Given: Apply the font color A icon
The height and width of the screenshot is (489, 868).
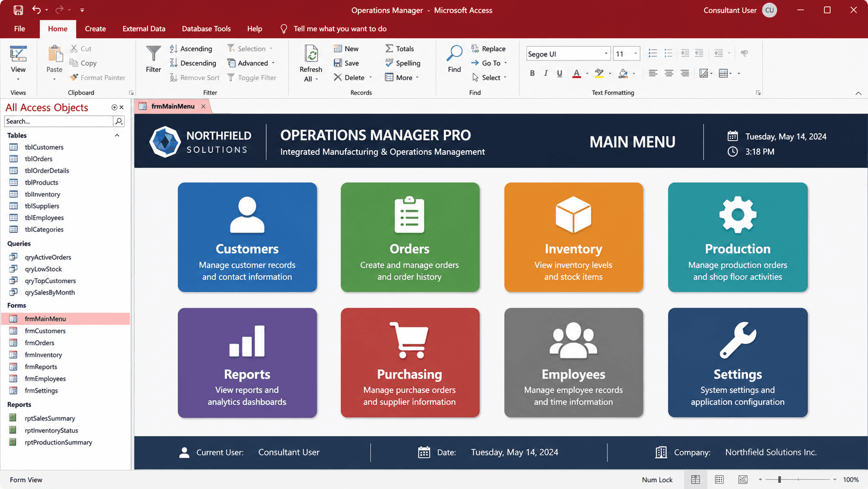Looking at the screenshot, I should (x=576, y=73).
